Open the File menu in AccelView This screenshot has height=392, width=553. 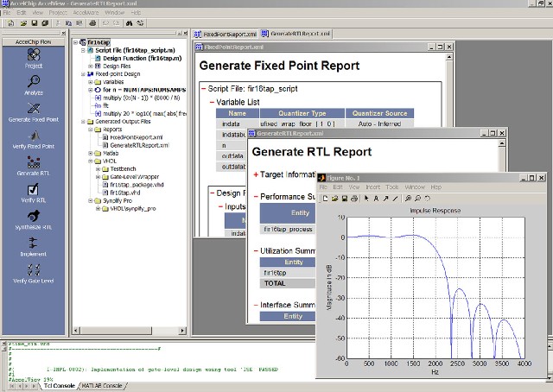(7, 13)
